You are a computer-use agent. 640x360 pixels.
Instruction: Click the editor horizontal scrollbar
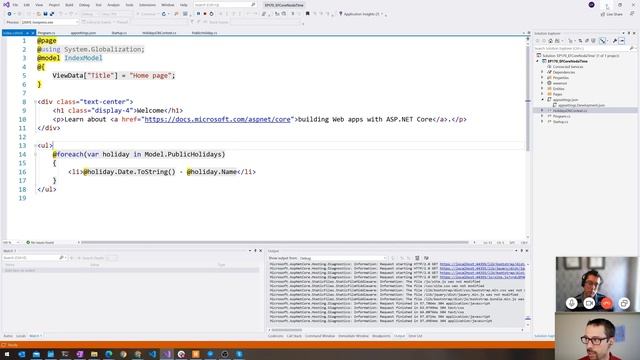pos(274,242)
